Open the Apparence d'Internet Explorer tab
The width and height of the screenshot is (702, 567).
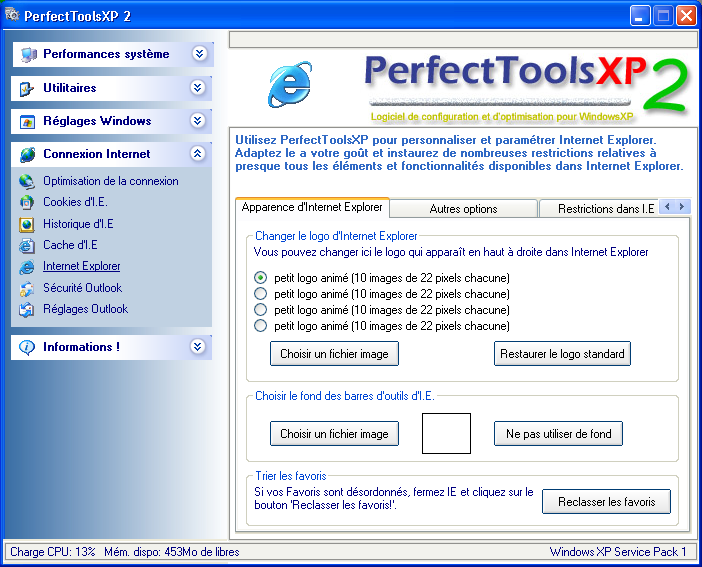(x=312, y=207)
